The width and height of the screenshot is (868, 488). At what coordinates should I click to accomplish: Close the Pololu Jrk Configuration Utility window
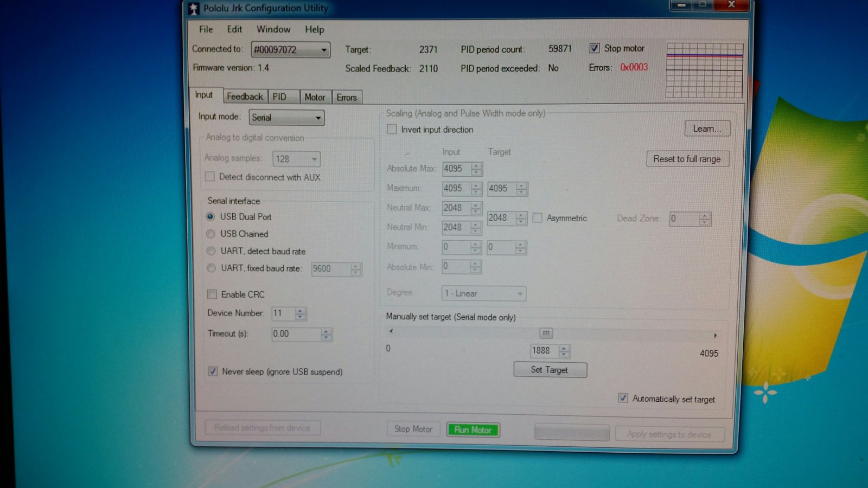[x=731, y=5]
